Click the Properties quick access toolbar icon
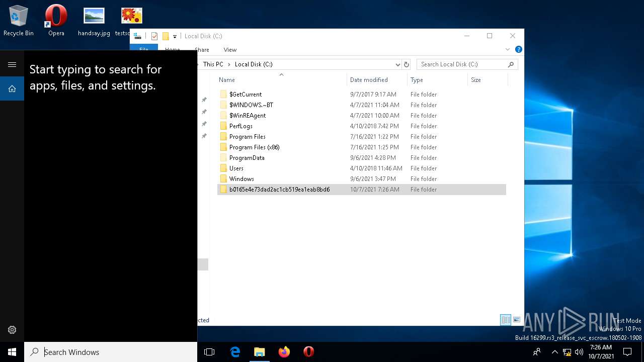Screen dimensions: 644x362 point(154,36)
